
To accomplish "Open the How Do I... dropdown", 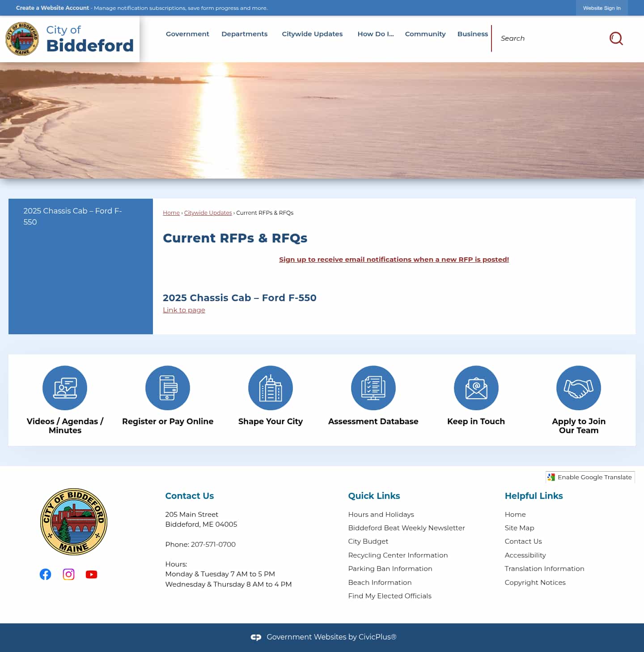I will click(375, 34).
